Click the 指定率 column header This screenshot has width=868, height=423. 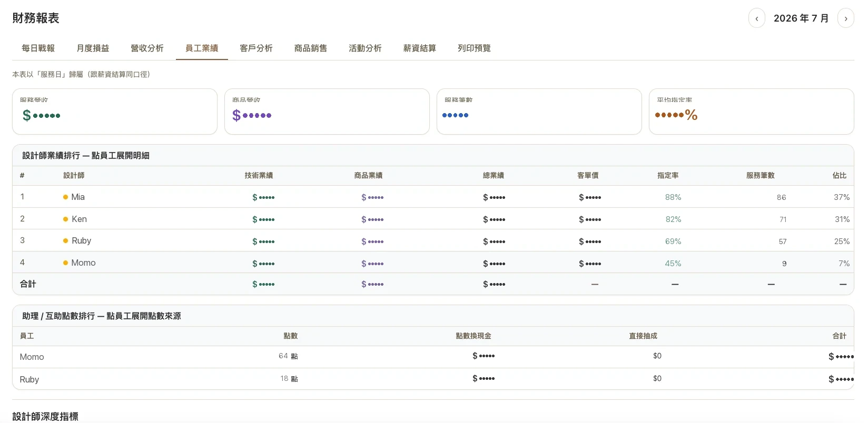point(668,176)
